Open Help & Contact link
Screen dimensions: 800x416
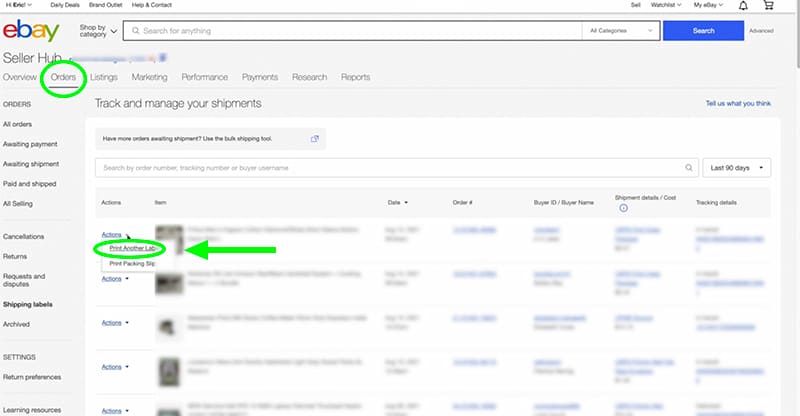click(152, 5)
